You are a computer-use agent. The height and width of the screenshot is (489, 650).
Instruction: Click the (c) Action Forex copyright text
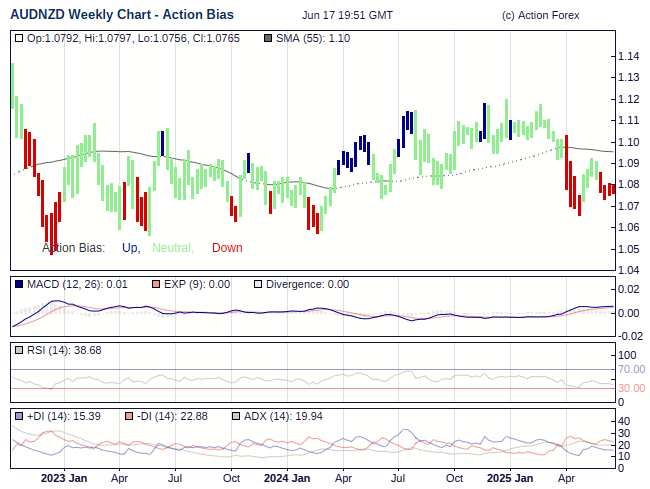(x=540, y=16)
